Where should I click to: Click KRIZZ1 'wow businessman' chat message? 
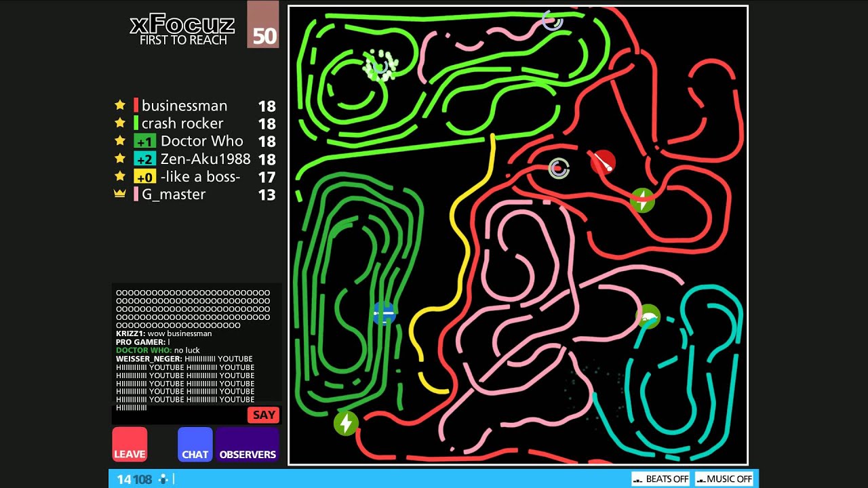click(x=164, y=333)
